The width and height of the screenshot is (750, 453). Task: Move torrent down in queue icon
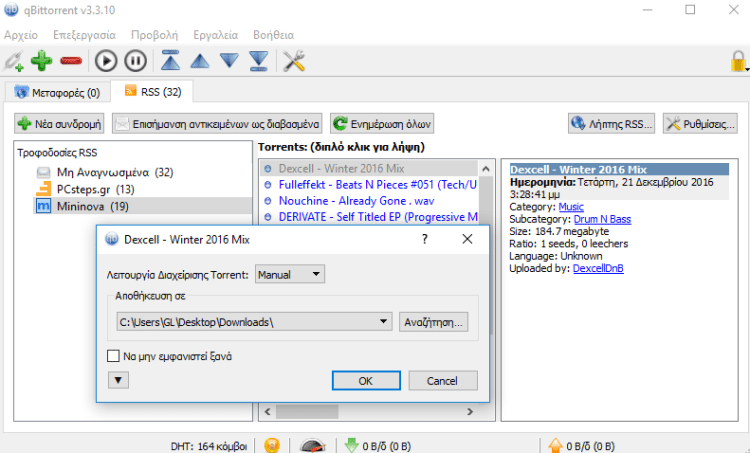click(230, 61)
